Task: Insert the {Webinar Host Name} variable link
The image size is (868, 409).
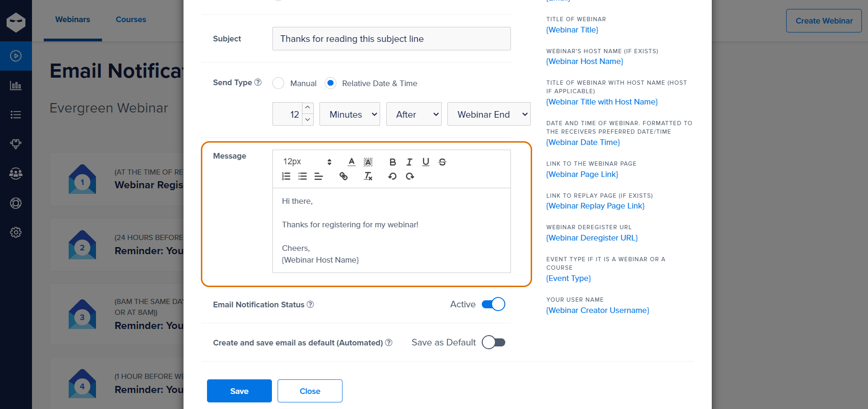Action: tap(585, 61)
